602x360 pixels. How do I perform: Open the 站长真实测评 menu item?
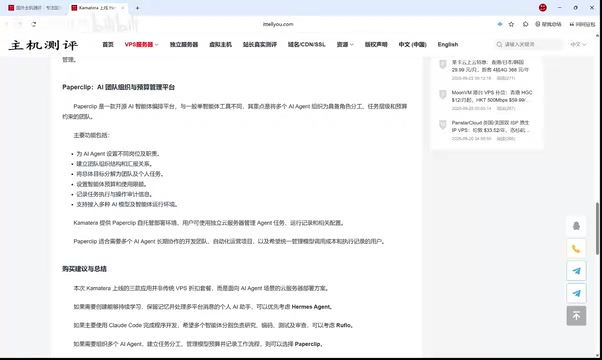260,45
